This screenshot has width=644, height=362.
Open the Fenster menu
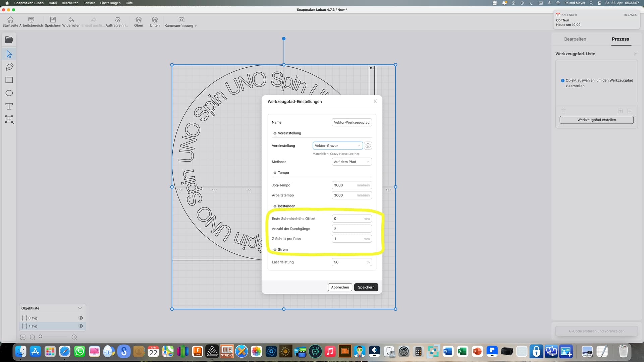tap(89, 3)
